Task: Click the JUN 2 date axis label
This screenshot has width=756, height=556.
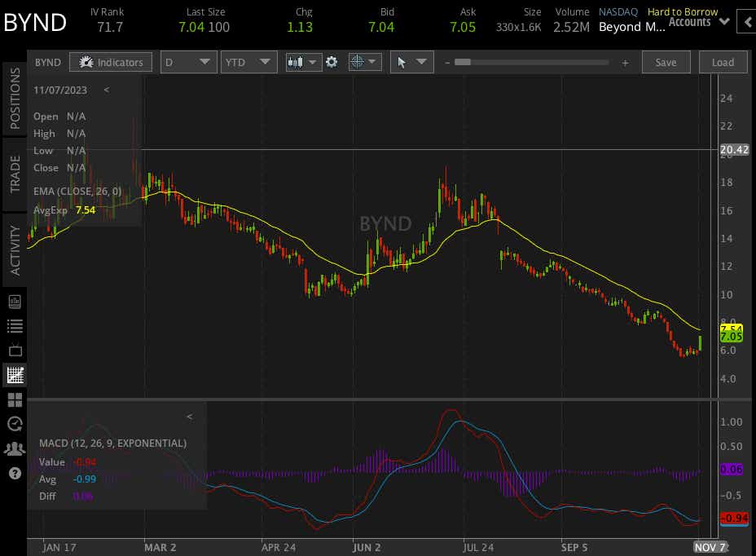Action: (367, 547)
